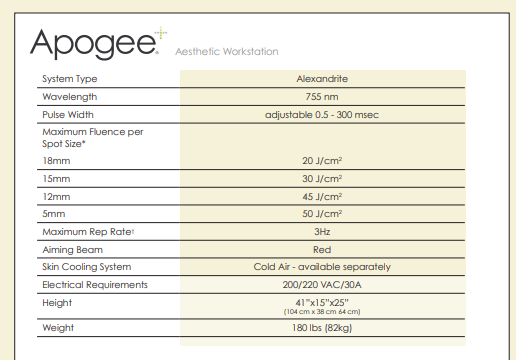Image resolution: width=516 pixels, height=360 pixels.
Task: Select the 'Maximum Rep Rate' label
Action: coord(88,232)
